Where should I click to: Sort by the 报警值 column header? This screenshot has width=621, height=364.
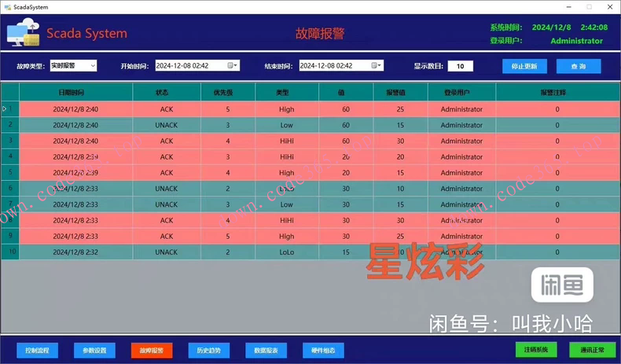click(x=400, y=92)
